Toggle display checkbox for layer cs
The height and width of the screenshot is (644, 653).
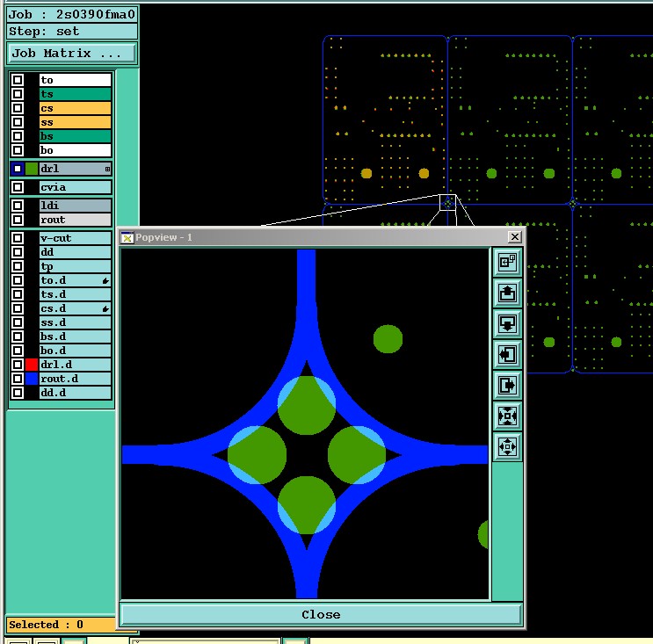(x=18, y=108)
